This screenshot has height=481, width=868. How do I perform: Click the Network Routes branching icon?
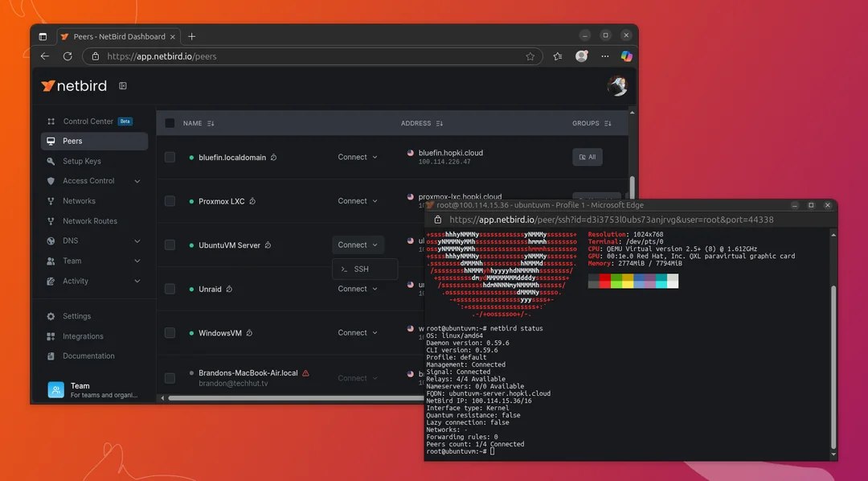[x=51, y=220]
